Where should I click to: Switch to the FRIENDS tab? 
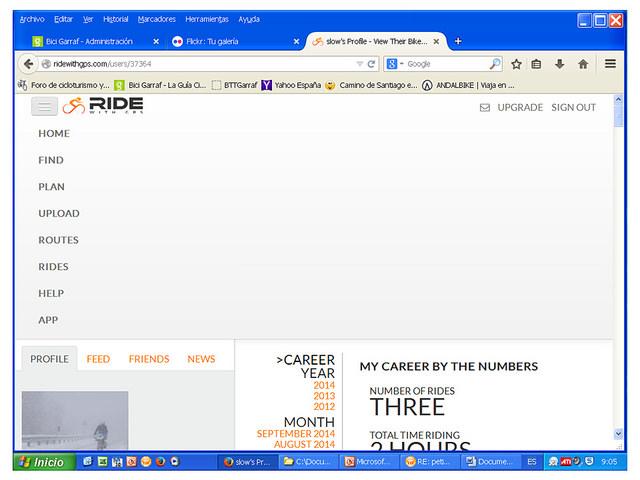click(x=149, y=359)
